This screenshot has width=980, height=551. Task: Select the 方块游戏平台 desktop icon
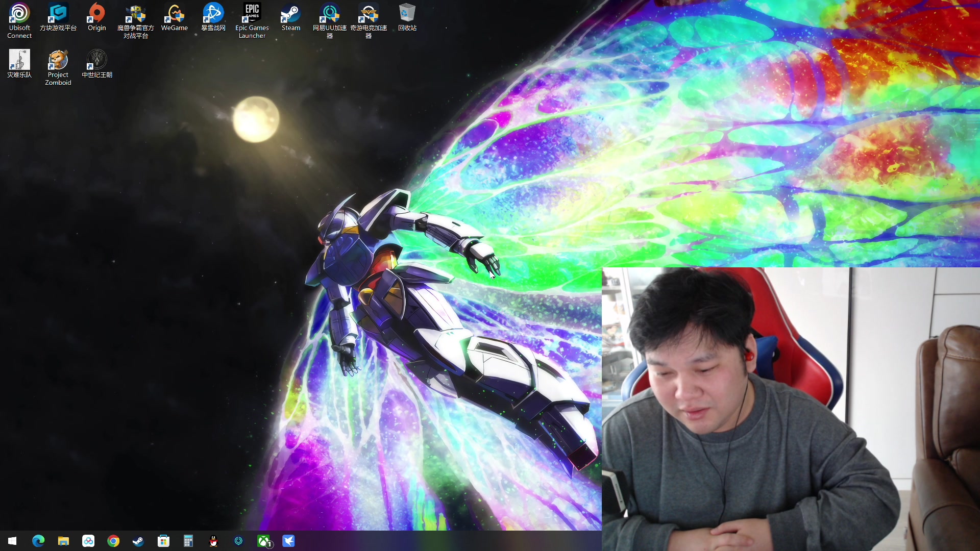coord(58,17)
